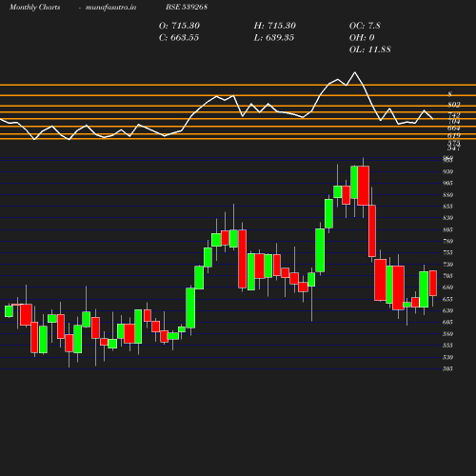Click the 780 price axis label
The height and width of the screenshot is (476, 476).
pyautogui.click(x=447, y=241)
